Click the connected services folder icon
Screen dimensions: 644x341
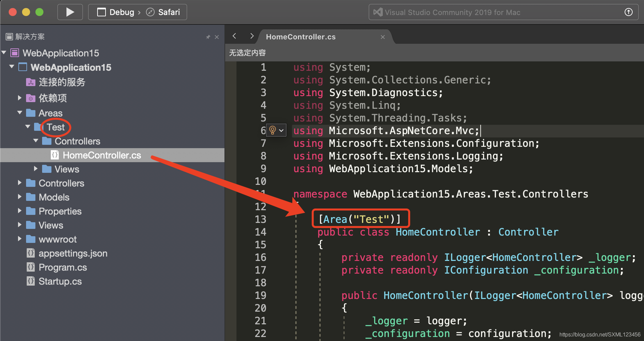coord(31,82)
